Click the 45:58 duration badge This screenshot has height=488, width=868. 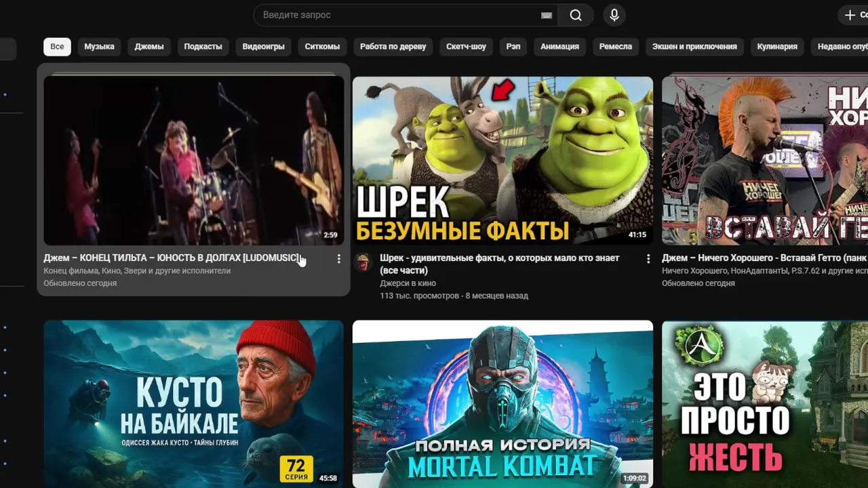coord(328,478)
